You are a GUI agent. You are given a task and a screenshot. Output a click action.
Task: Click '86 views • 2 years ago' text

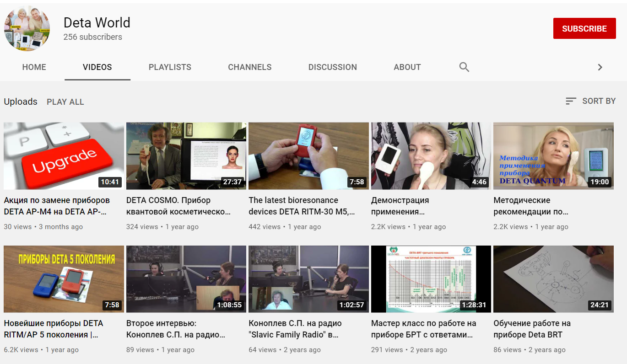pos(530,350)
